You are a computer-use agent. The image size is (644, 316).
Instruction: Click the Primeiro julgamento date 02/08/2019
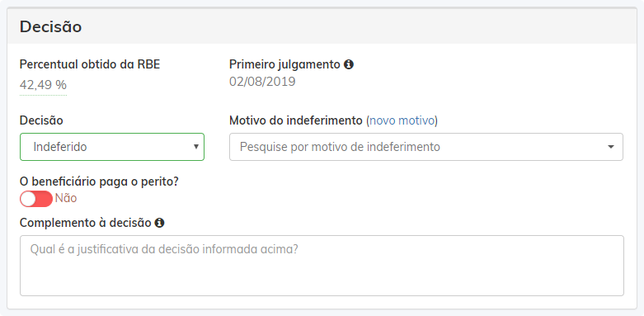262,82
